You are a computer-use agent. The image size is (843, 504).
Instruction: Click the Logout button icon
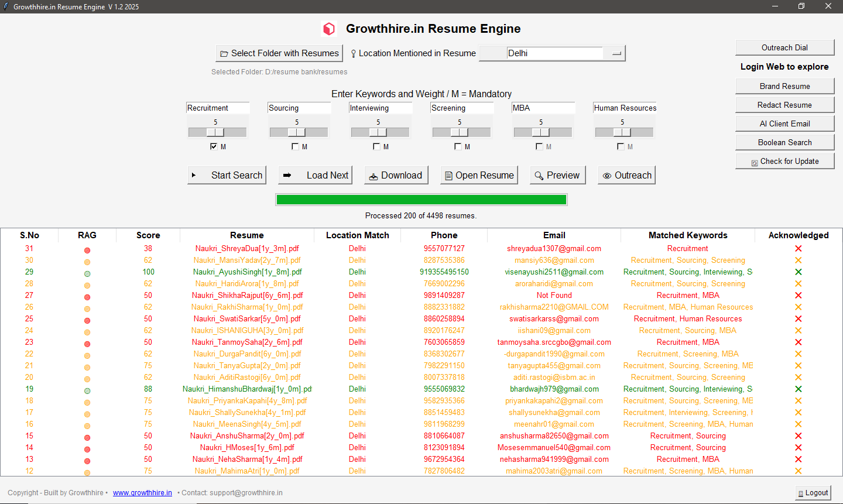pos(800,493)
